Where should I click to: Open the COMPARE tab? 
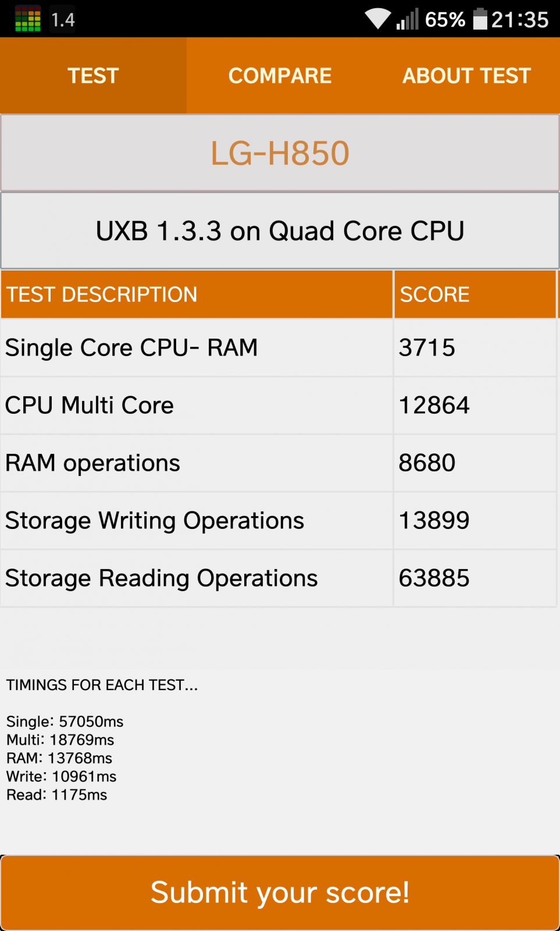pos(280,76)
